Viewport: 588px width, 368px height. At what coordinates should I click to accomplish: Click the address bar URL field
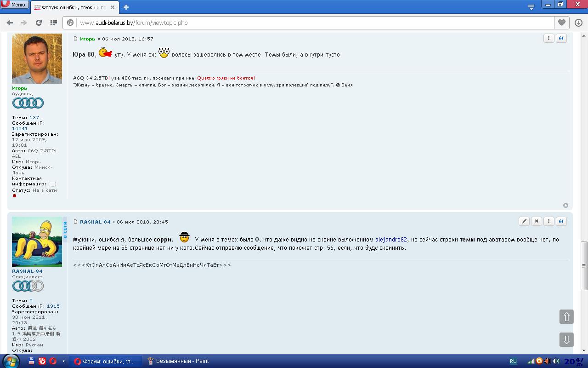[x=312, y=23]
